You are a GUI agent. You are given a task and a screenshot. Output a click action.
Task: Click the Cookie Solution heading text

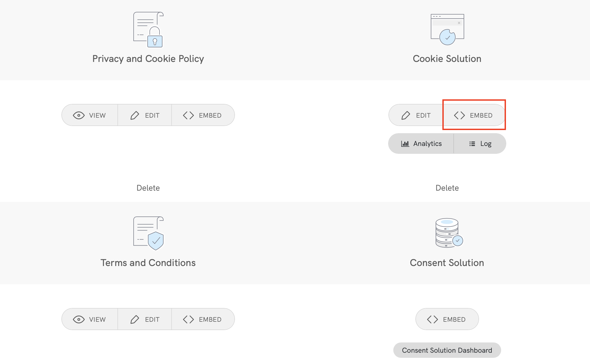447,59
